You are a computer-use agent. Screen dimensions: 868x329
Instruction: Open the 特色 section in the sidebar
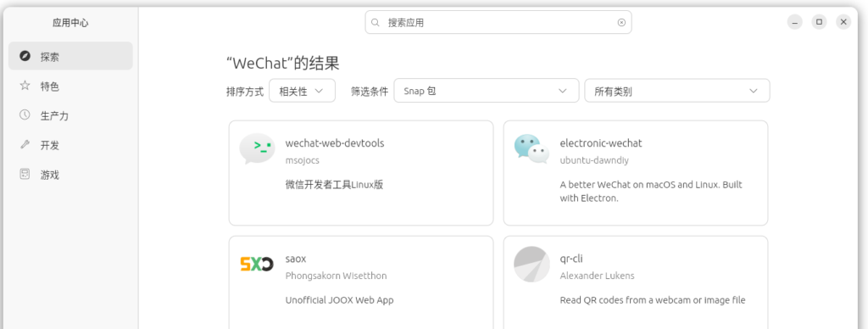(70, 86)
